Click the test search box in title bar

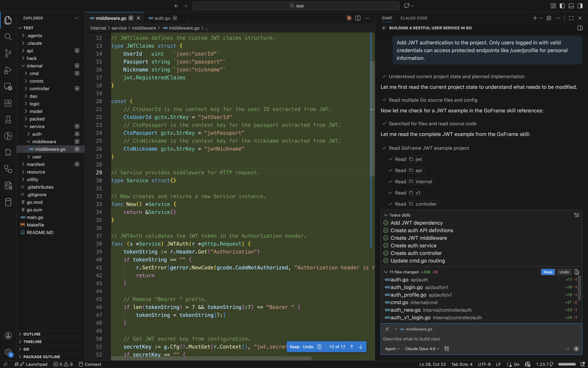[296, 6]
